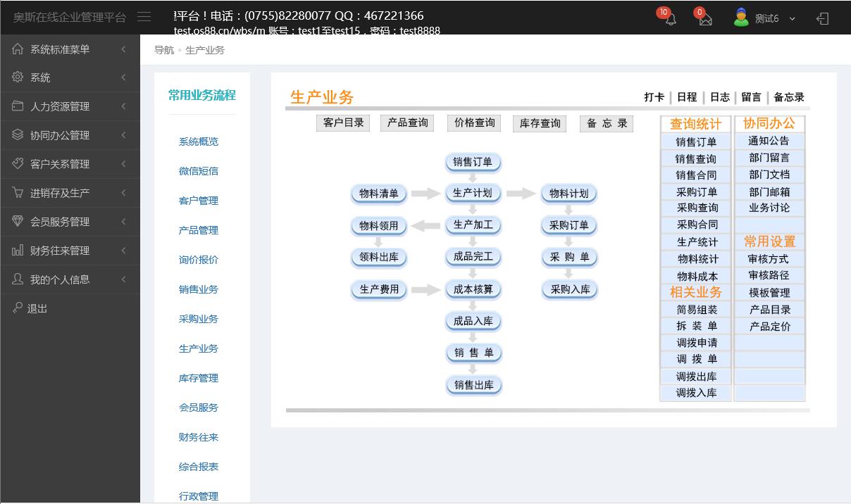The image size is (851, 504).
Task: Open 销售查询 under 查询统计
Action: tap(696, 159)
